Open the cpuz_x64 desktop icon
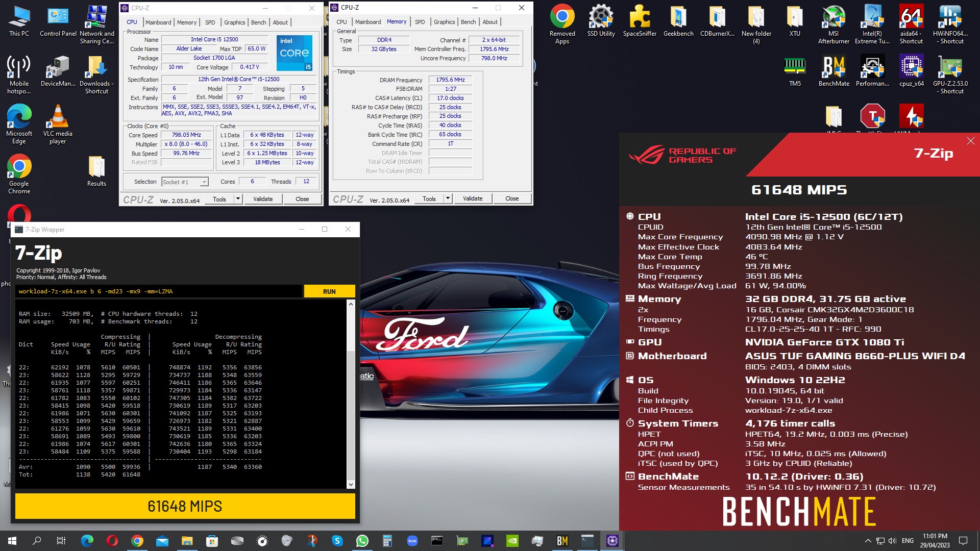Image resolution: width=980 pixels, height=551 pixels. (911, 71)
